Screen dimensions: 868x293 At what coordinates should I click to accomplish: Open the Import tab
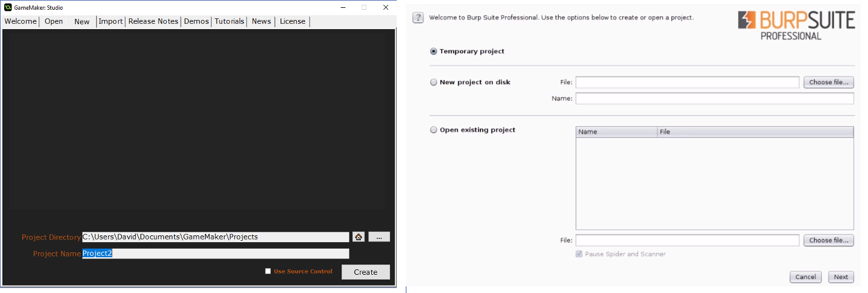(111, 21)
